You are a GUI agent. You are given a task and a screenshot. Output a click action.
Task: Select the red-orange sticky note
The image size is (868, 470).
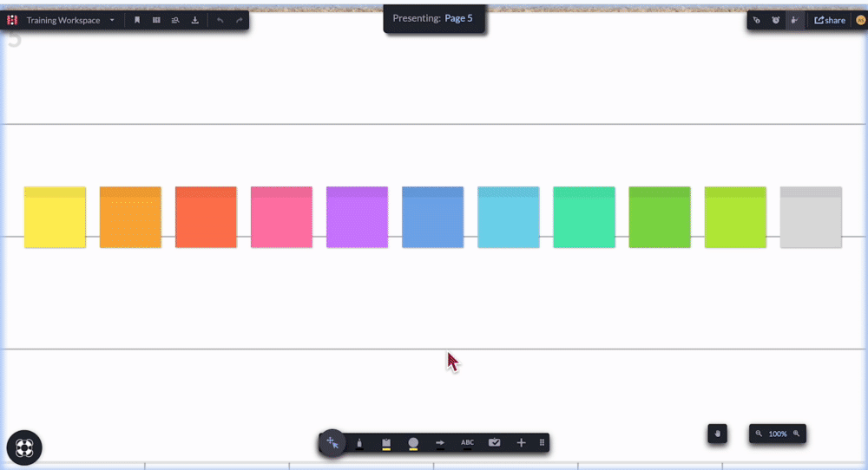pos(206,218)
